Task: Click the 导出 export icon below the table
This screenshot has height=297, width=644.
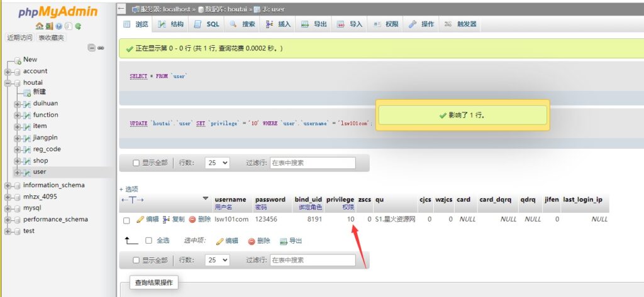Action: click(x=284, y=241)
